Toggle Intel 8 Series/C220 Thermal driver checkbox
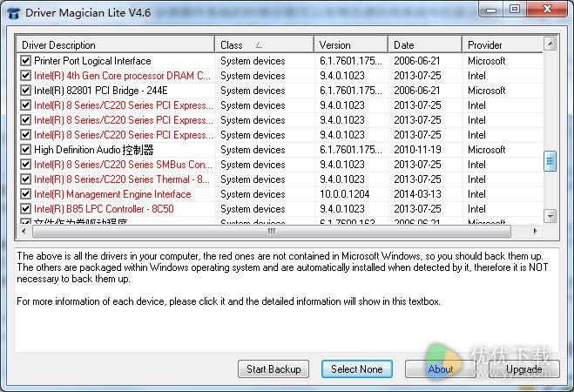This screenshot has height=392, width=574. click(25, 179)
